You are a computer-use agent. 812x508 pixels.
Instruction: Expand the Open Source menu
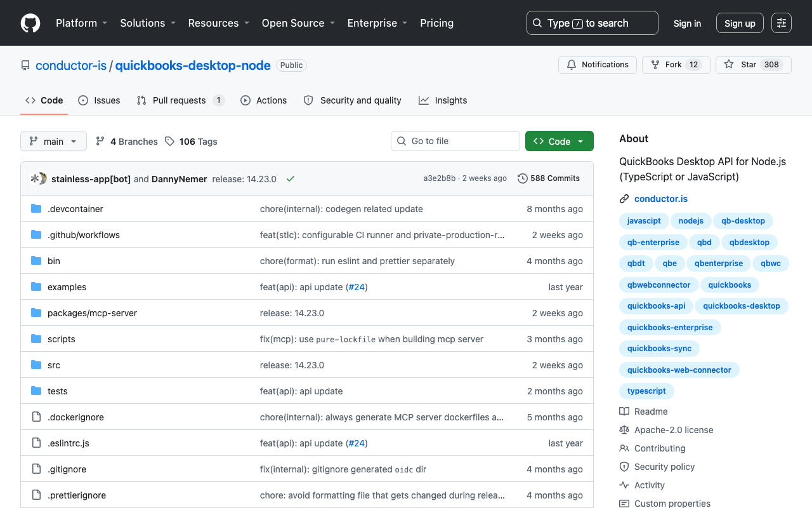(x=298, y=23)
